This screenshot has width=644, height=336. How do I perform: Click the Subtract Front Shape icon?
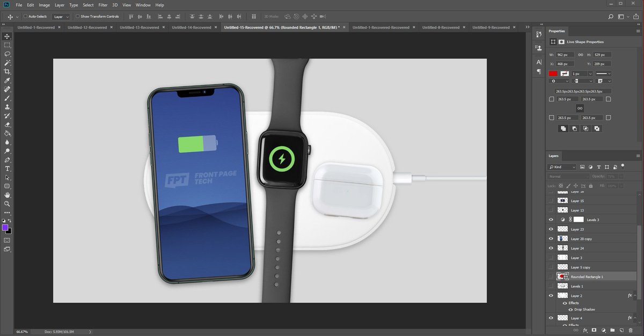(x=574, y=128)
